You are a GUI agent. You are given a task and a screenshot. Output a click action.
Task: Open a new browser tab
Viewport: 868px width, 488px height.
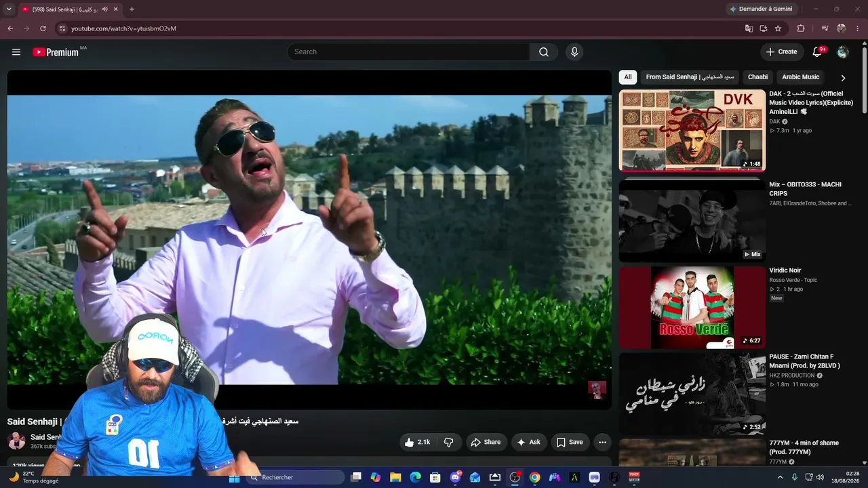132,9
